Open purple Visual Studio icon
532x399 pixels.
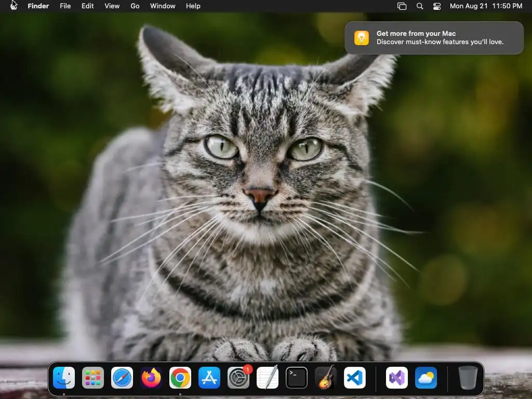(x=397, y=378)
